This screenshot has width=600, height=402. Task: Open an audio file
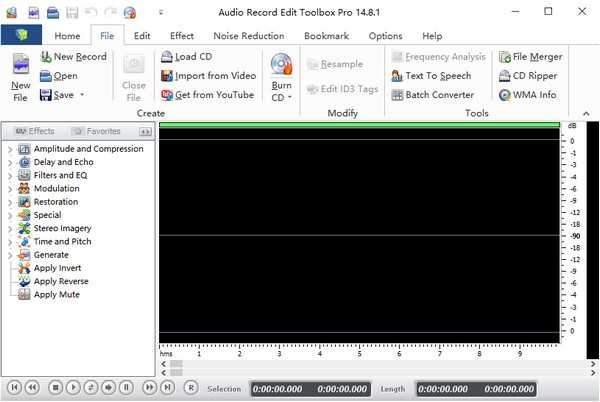[x=59, y=76]
